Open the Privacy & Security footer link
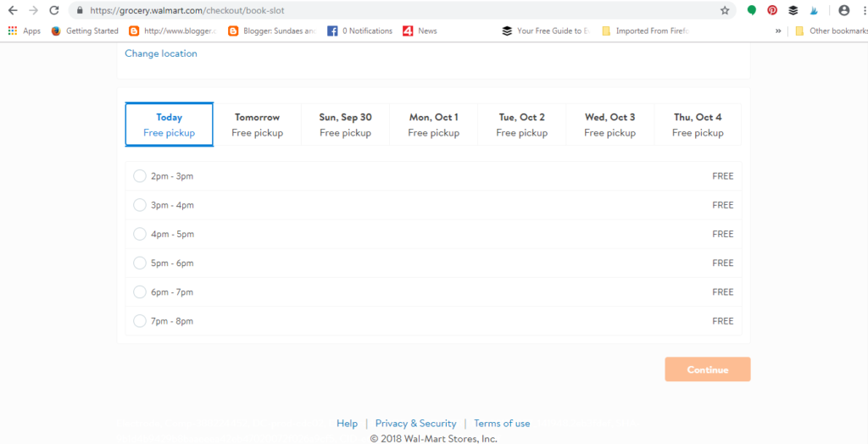 point(415,424)
